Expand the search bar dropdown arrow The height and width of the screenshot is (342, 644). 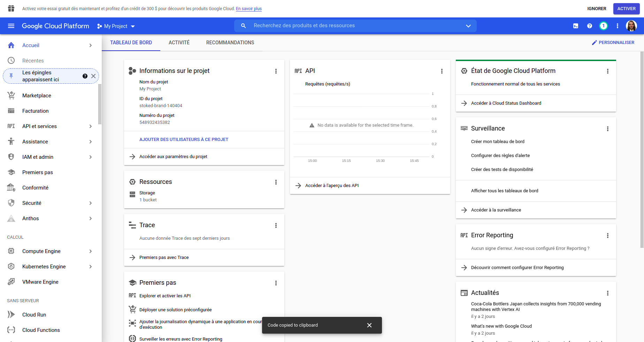tap(468, 26)
